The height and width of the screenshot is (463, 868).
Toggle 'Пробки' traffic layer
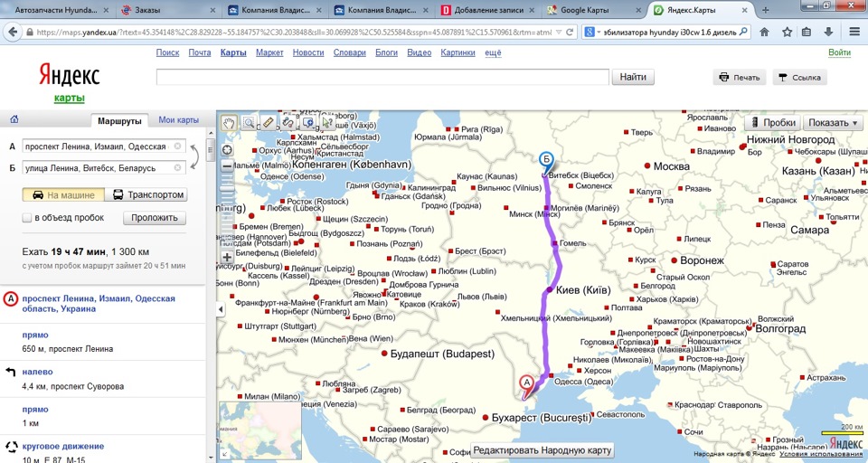773,123
